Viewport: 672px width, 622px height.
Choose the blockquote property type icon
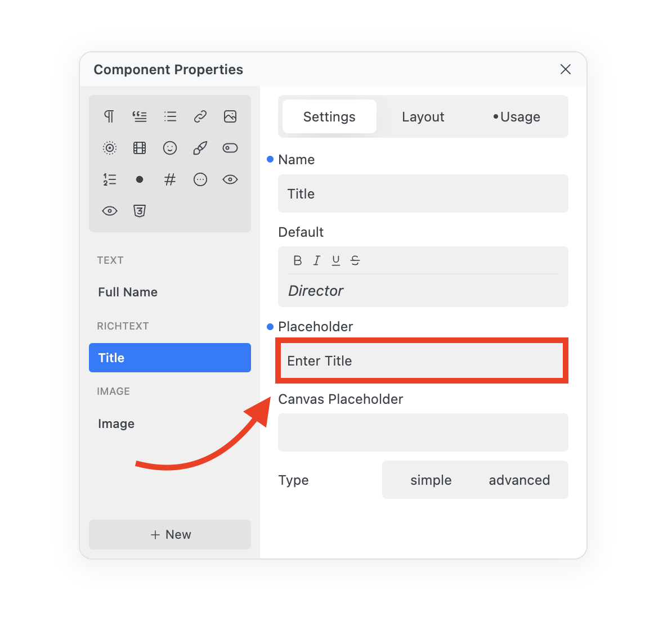[x=140, y=116]
